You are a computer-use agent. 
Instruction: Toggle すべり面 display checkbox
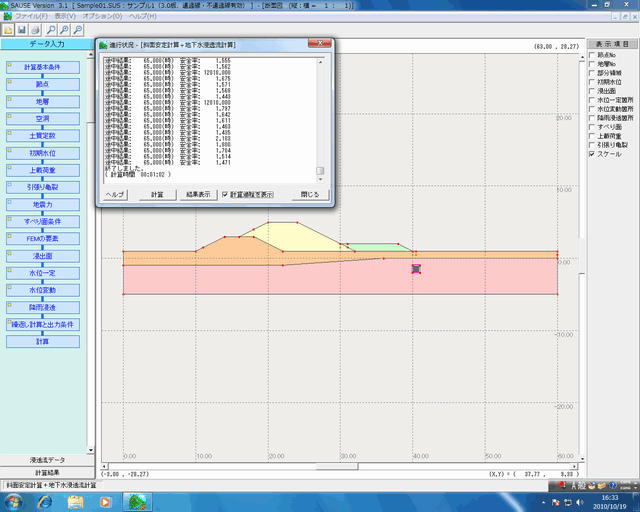click(x=592, y=127)
